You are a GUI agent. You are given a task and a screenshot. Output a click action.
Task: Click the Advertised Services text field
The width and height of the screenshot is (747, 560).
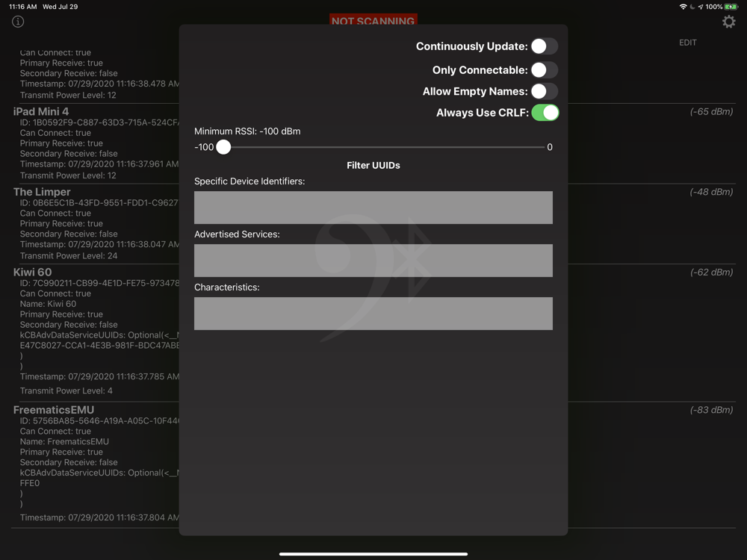(x=373, y=261)
